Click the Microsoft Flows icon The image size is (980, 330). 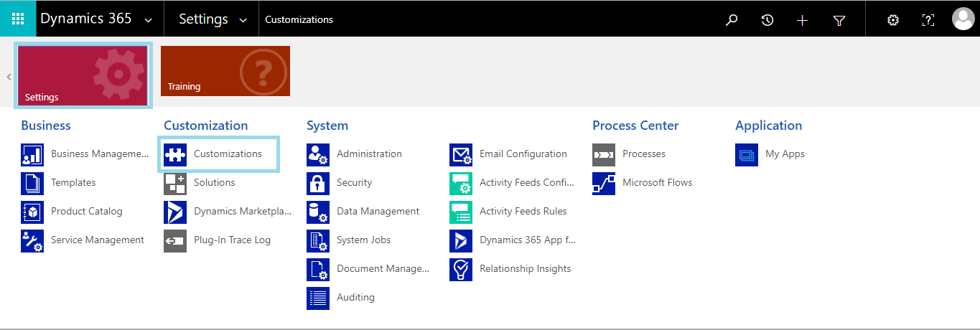point(604,183)
